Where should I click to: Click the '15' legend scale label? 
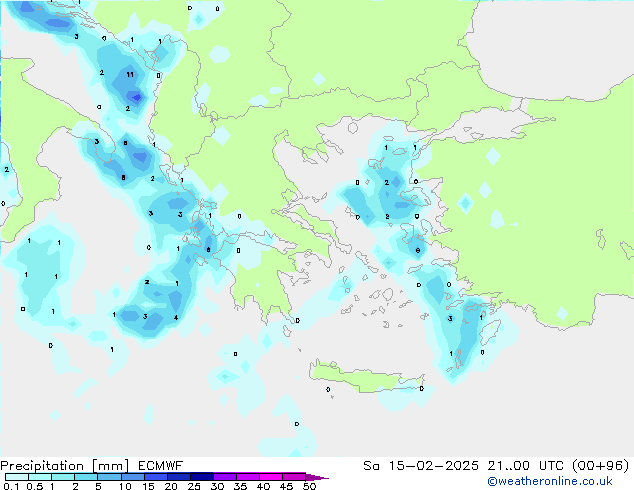click(x=148, y=486)
